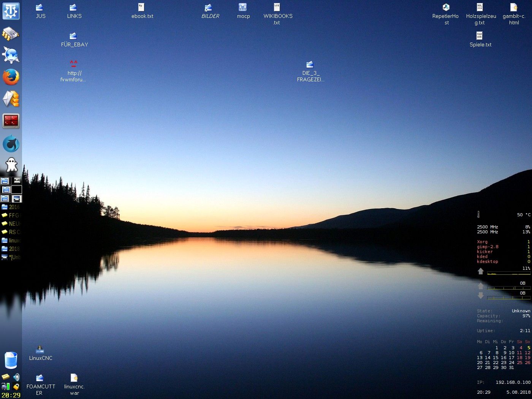Launch the LinuxCNC desktop shortcut
Image resolution: width=532 pixels, height=399 pixels.
click(x=40, y=350)
